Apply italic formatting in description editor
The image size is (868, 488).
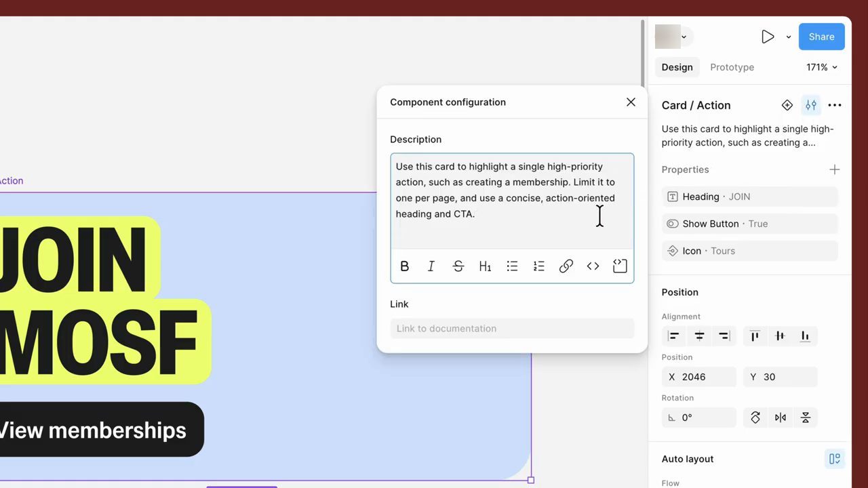click(431, 266)
